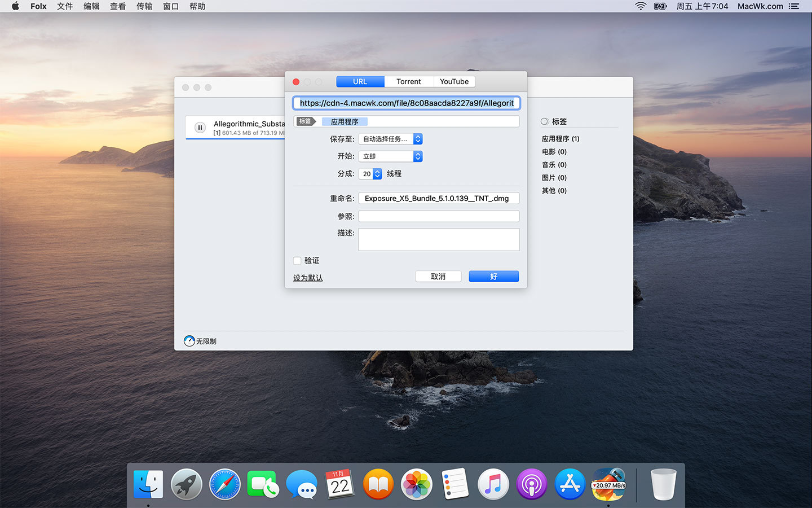Screen dimensions: 812x508
Task: Open the 保存至 dropdown
Action: pos(390,139)
